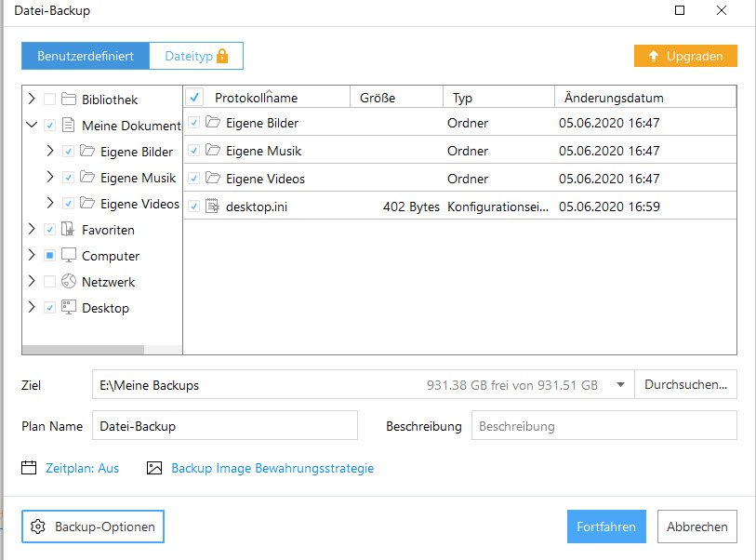Click the lock icon on Dateityp tab
This screenshot has width=756, height=560.
tap(222, 57)
